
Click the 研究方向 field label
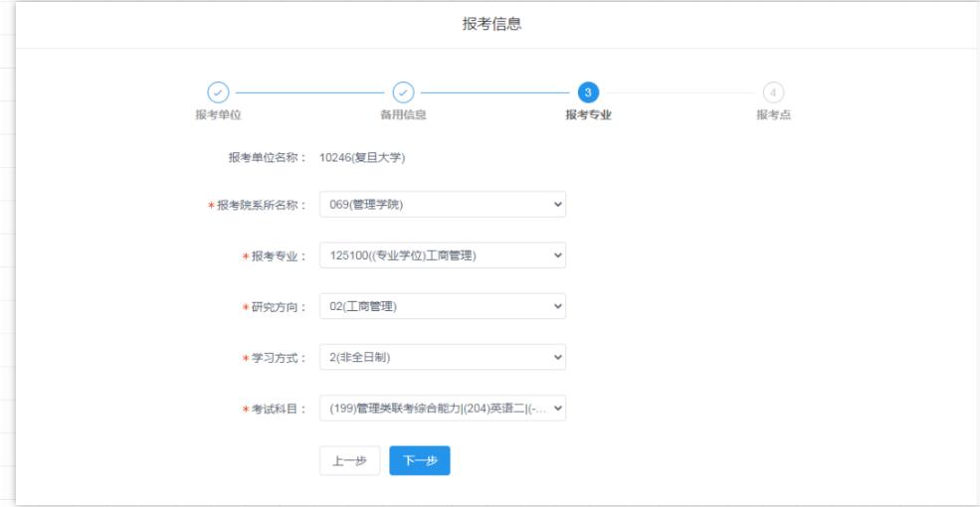(x=279, y=307)
